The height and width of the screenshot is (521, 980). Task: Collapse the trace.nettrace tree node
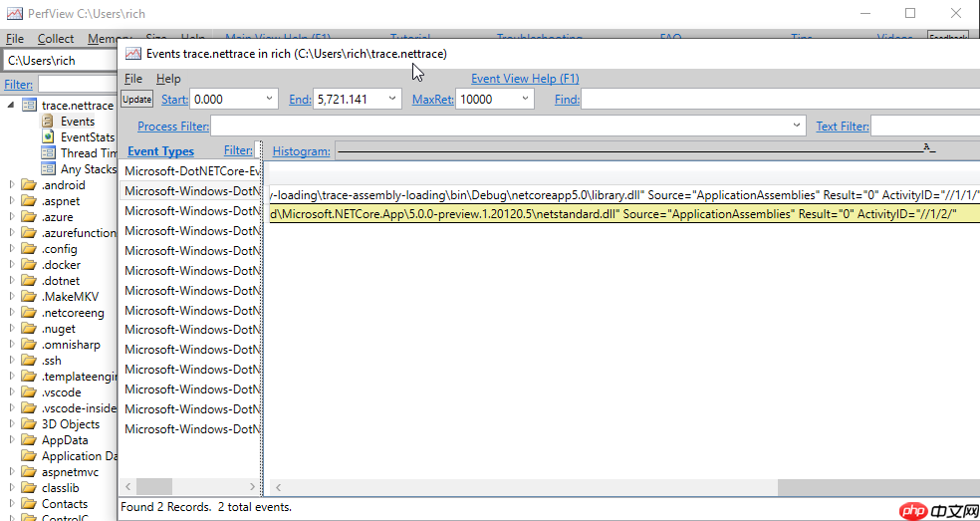pos(11,105)
